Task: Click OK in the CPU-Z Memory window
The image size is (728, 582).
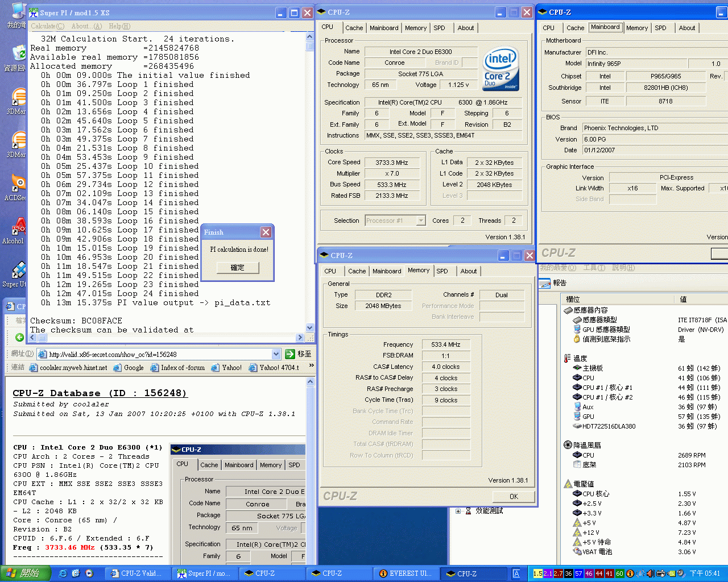Action: [514, 496]
